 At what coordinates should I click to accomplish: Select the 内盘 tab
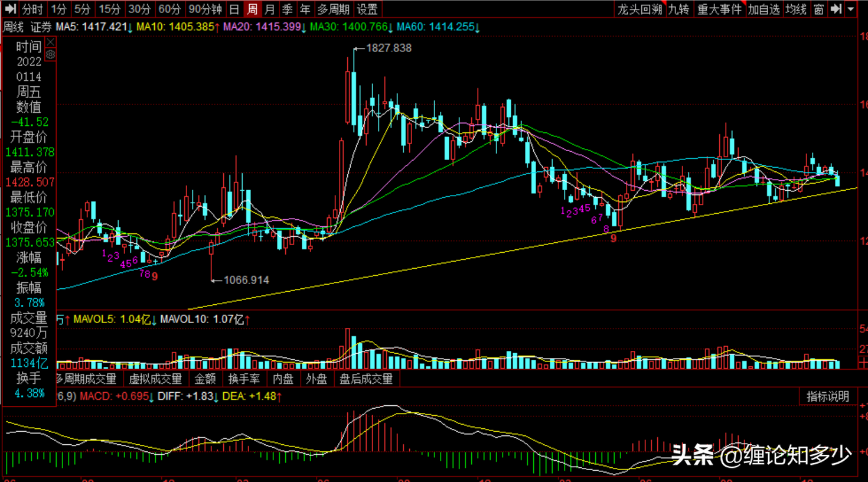(x=283, y=379)
